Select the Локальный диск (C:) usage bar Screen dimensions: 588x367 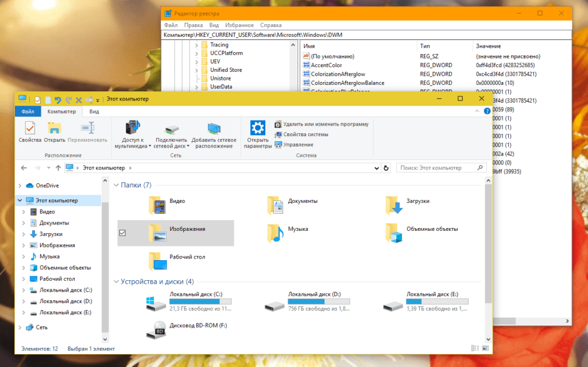coord(200,301)
